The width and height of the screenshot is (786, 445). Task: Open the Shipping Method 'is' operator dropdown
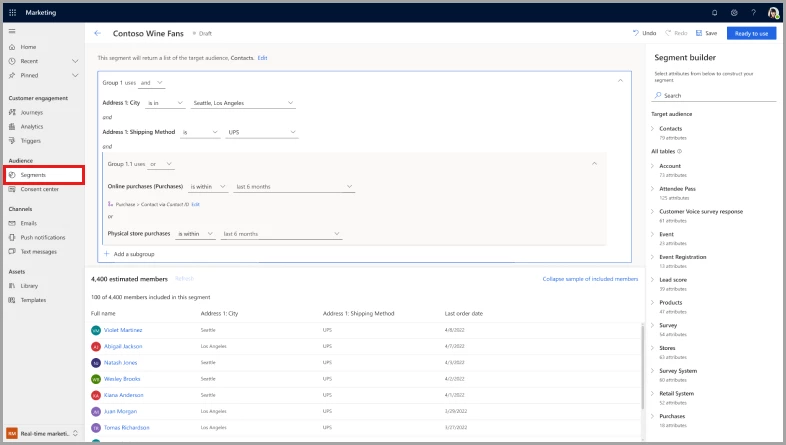(x=200, y=132)
